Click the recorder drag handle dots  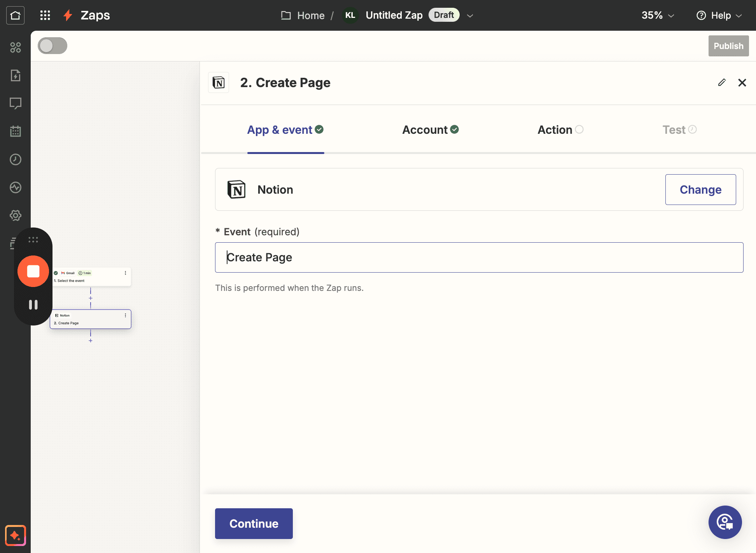33,240
